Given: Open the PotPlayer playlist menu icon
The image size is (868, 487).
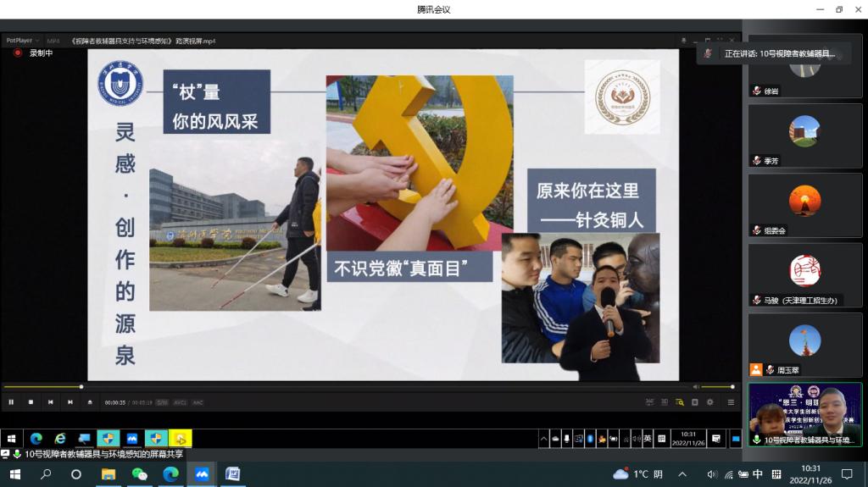Looking at the screenshot, I should click(731, 402).
